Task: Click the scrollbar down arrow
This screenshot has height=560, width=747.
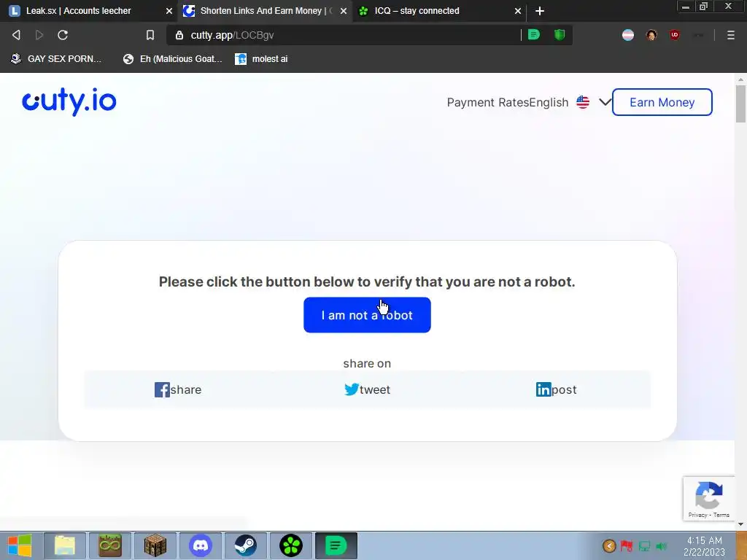Action: [741, 524]
